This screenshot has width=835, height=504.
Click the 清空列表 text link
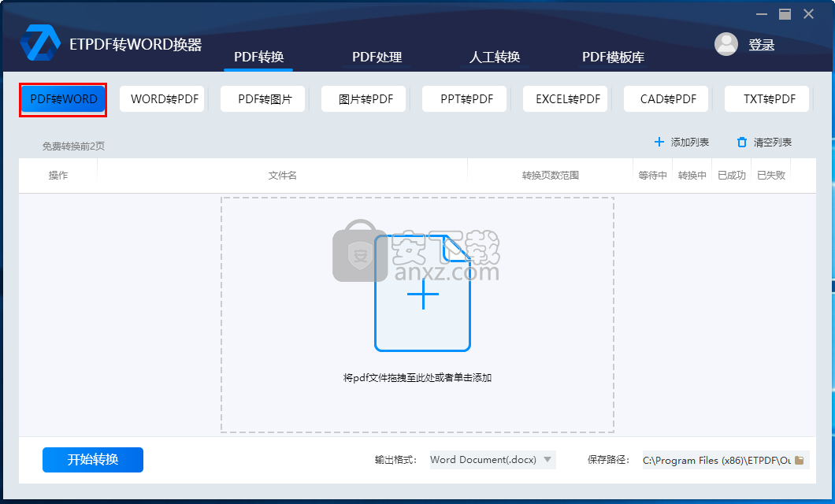tap(772, 142)
